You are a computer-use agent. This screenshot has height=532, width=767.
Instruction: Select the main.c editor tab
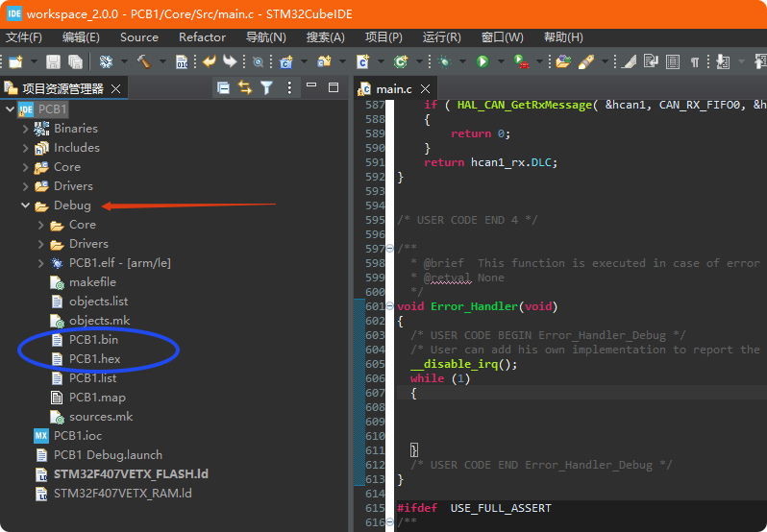click(394, 88)
